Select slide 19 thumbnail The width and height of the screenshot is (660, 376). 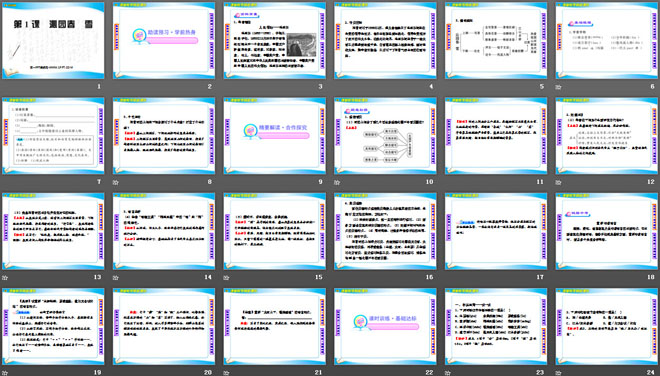click(53, 326)
